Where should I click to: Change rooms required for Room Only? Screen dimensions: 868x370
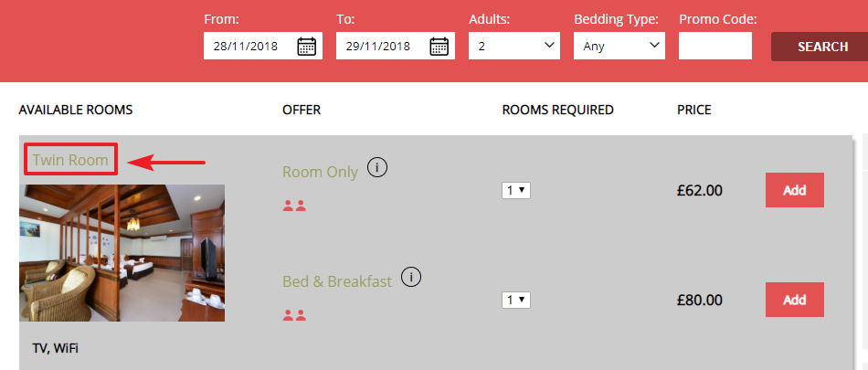pyautogui.click(x=516, y=191)
